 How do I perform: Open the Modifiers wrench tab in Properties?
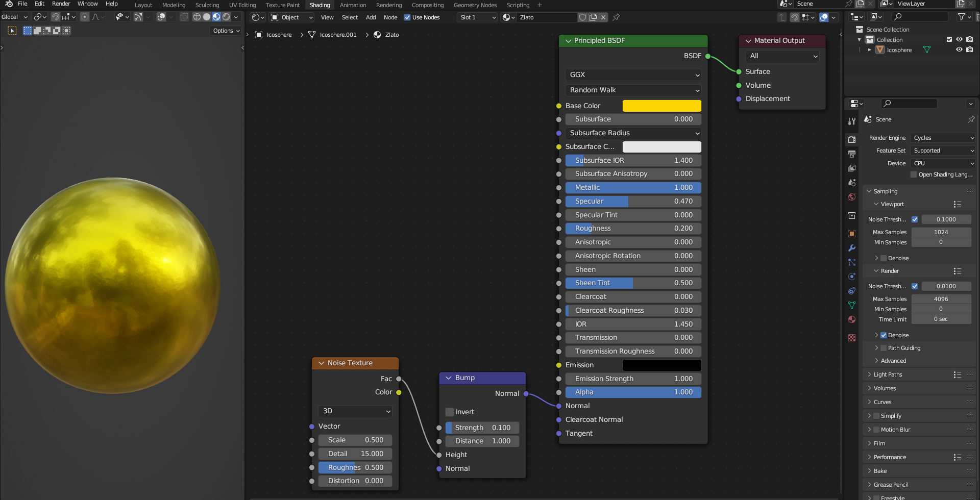(x=851, y=248)
